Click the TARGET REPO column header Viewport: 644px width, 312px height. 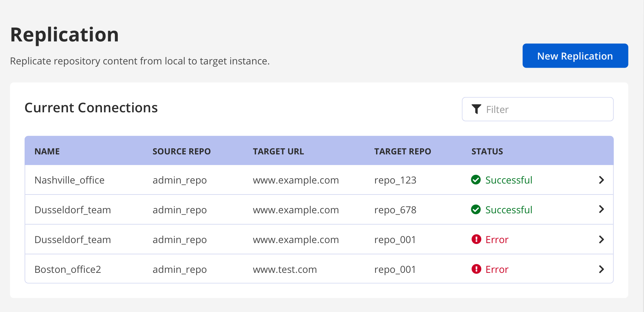coord(403,151)
